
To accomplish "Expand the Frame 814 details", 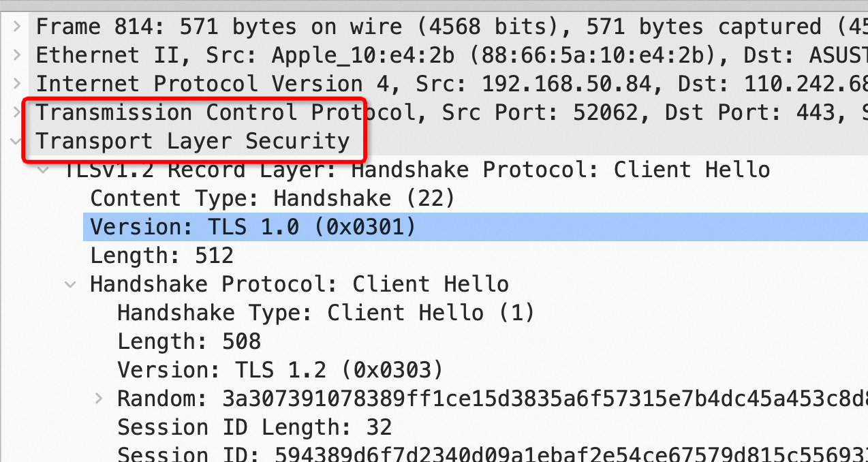I will (x=17, y=27).
